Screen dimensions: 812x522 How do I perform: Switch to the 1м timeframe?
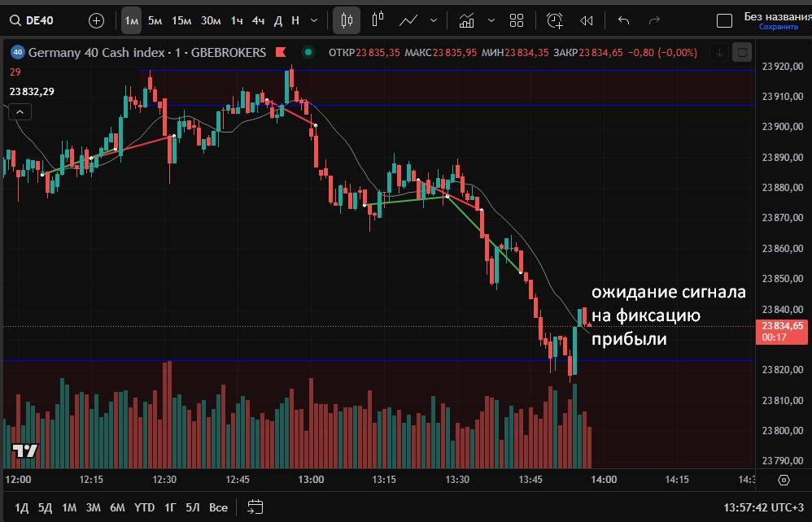pos(131,20)
